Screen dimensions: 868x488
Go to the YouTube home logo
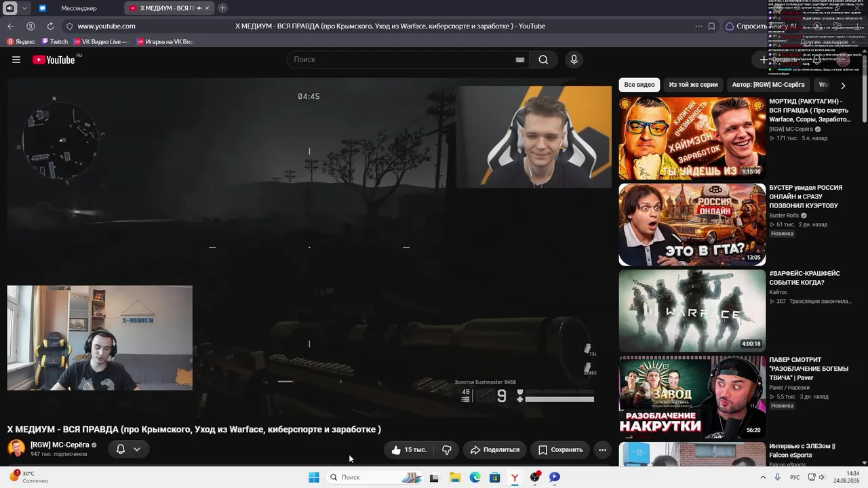coord(54,60)
